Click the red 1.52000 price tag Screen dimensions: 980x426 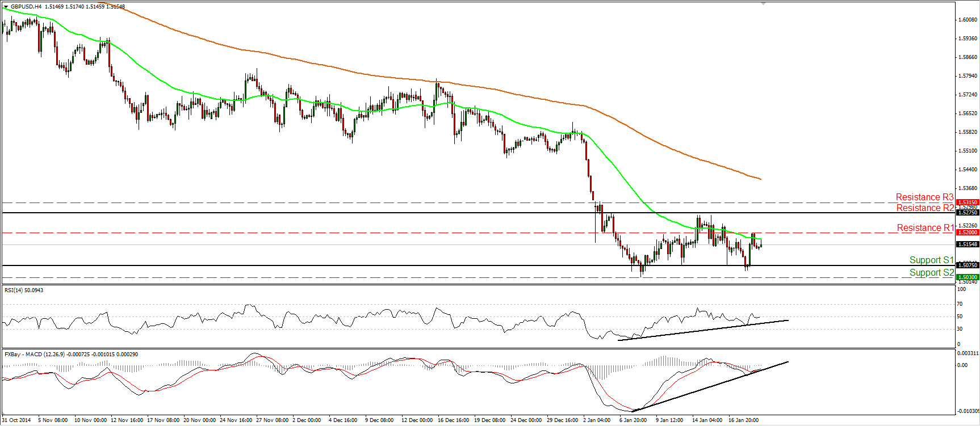click(968, 233)
